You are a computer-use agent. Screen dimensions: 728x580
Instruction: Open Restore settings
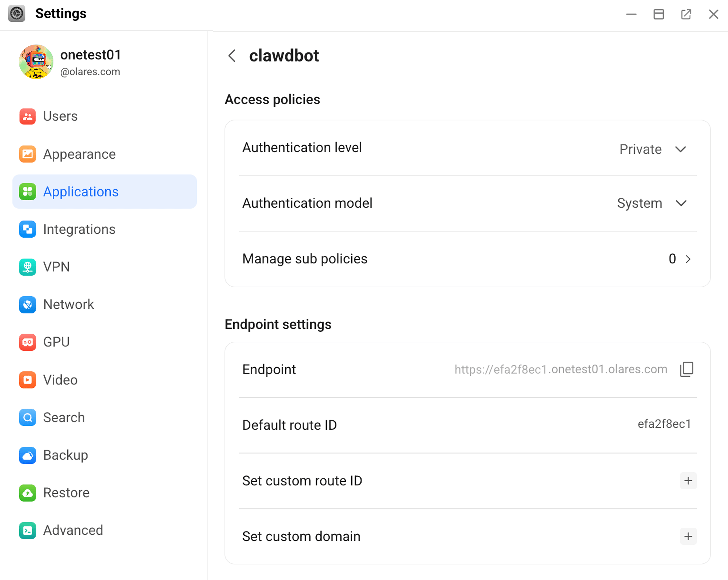point(66,493)
